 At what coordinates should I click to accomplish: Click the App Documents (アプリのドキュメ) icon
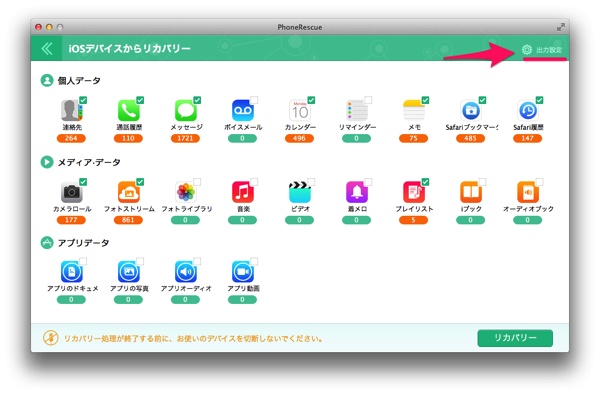point(71,272)
